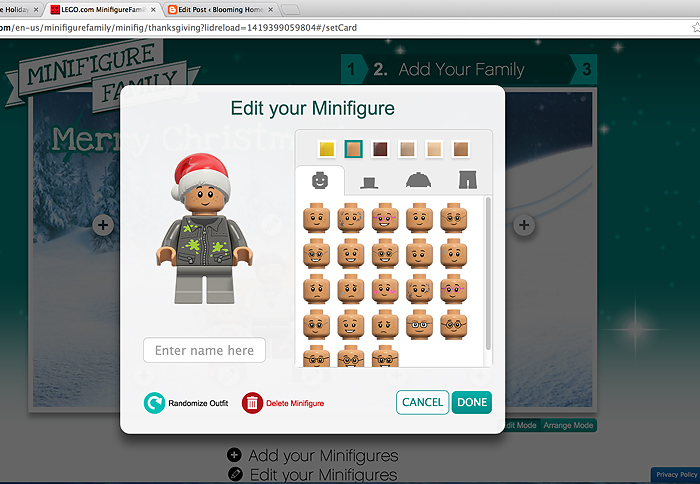
Task: Confirm edits with the DONE button
Action: (x=472, y=402)
